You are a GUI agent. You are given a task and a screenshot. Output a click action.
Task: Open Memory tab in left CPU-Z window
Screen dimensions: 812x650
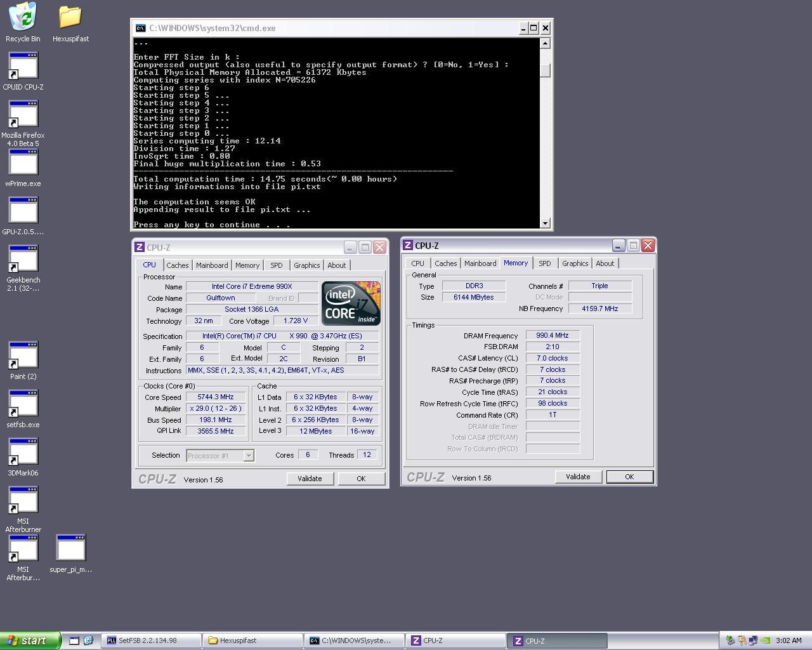point(247,265)
